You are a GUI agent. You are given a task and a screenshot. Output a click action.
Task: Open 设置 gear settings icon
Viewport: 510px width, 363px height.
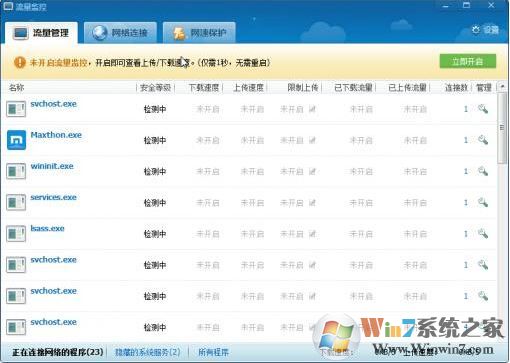[x=476, y=30]
